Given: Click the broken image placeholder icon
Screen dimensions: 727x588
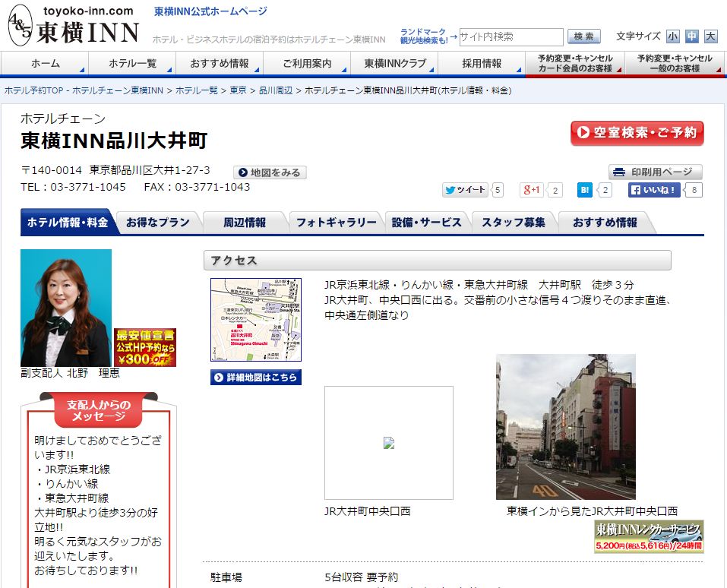Looking at the screenshot, I should pyautogui.click(x=389, y=443).
